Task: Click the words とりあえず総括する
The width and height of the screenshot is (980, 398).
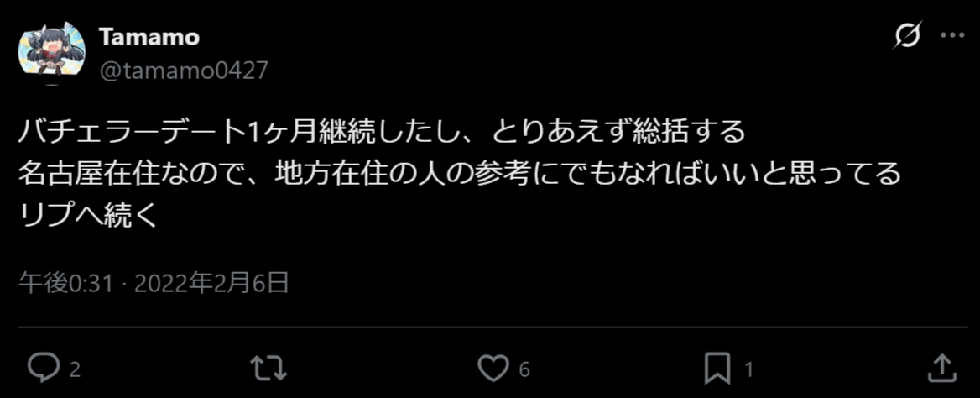Action: (x=618, y=132)
